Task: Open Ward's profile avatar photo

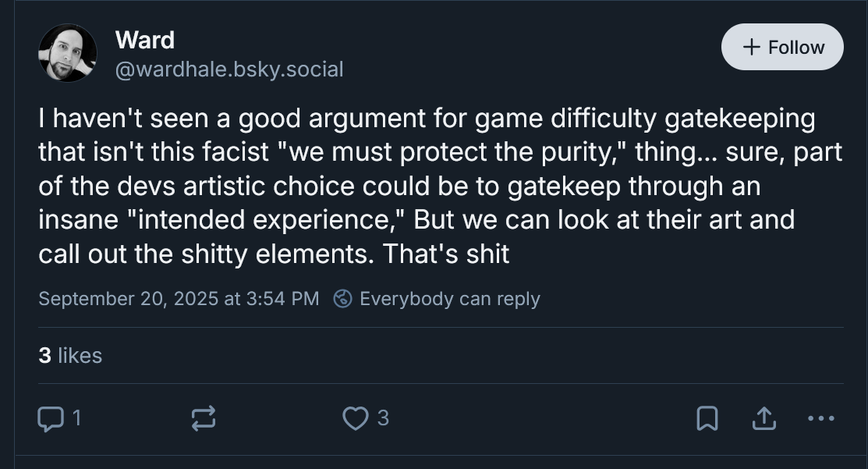Action: coord(67,53)
